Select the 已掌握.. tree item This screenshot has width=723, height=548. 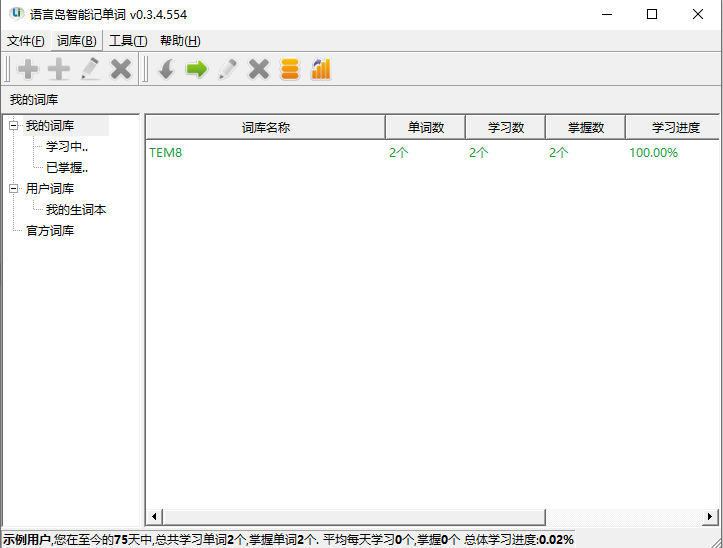67,167
